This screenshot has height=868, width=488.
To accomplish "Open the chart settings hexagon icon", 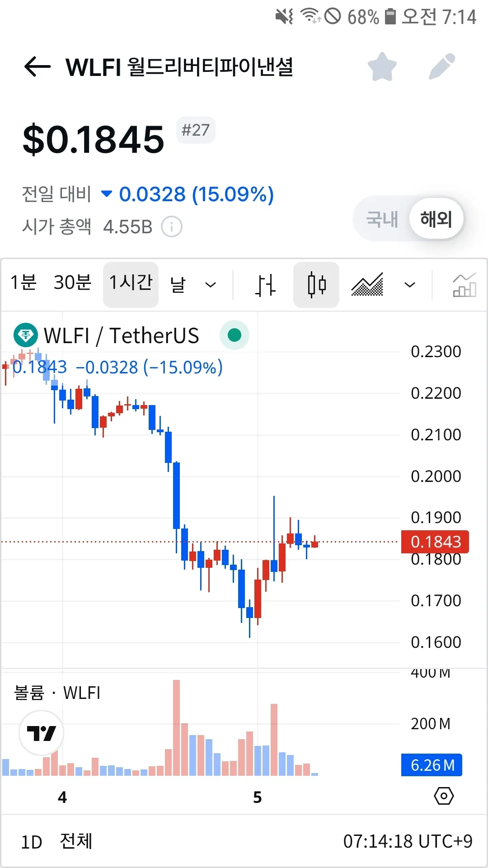I will click(444, 796).
